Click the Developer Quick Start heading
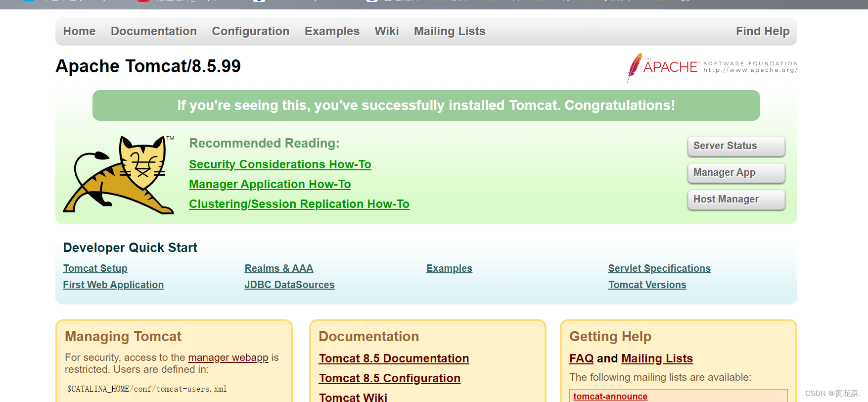868x402 pixels. click(130, 248)
